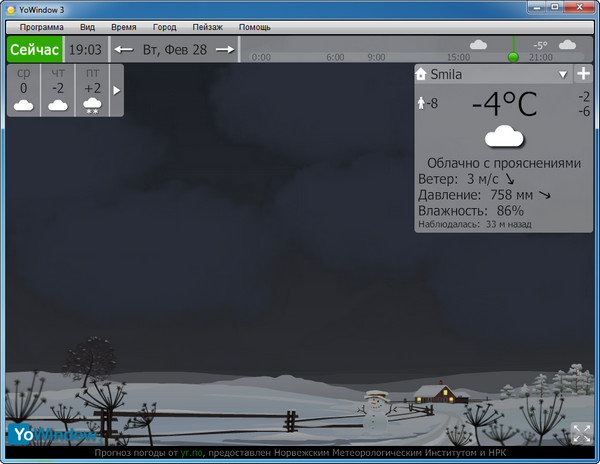Click the YoWindow logo in the corner
The width and height of the screenshot is (600, 464).
tap(54, 434)
